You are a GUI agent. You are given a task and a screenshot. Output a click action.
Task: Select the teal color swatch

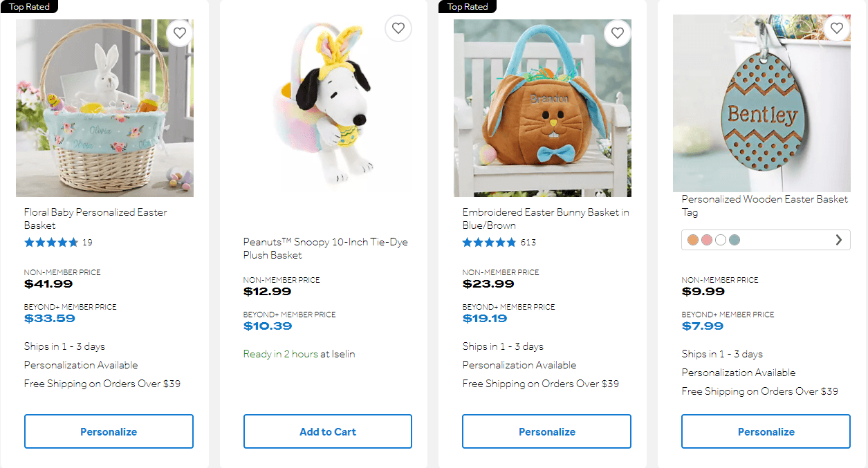pyautogui.click(x=734, y=240)
